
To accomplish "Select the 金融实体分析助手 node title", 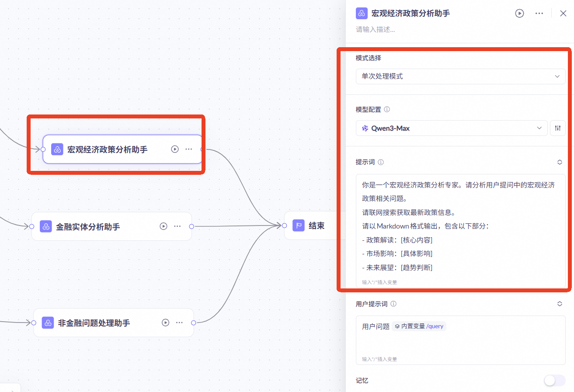I will coord(88,227).
